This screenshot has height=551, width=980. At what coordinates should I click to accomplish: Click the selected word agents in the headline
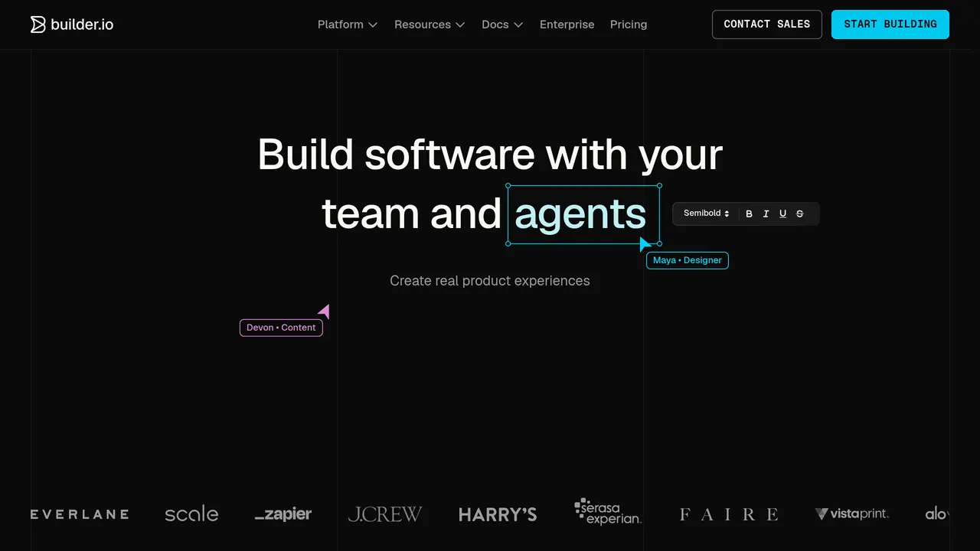[580, 214]
